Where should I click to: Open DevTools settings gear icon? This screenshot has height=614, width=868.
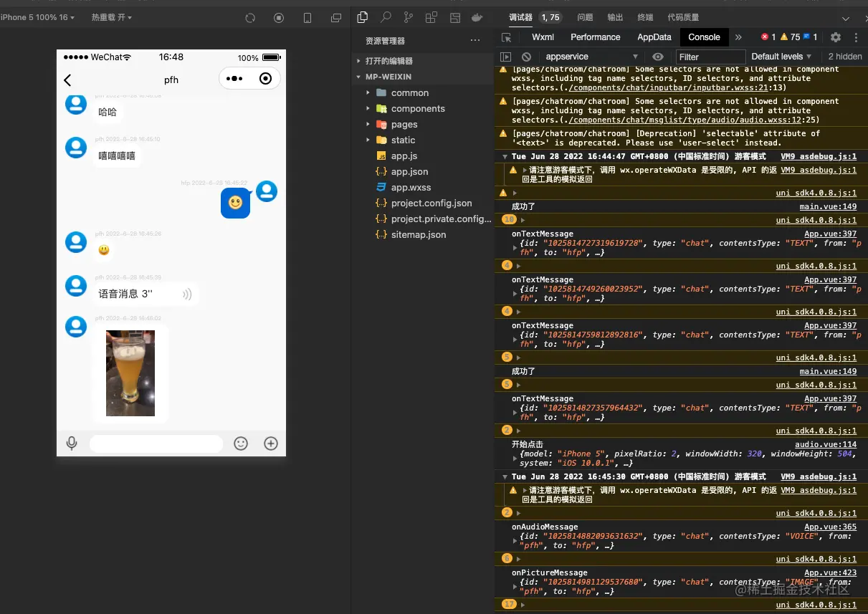click(836, 37)
